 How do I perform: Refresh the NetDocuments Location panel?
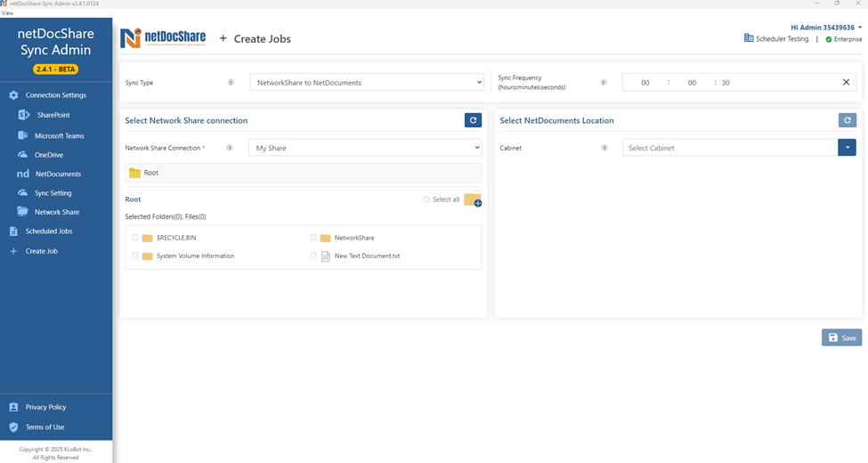847,120
